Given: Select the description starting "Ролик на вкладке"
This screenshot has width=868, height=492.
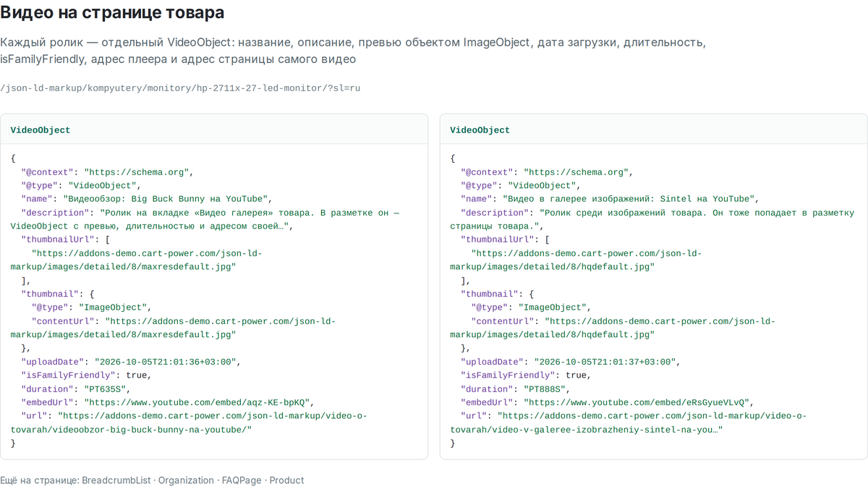Looking at the screenshot, I should 205,219.
